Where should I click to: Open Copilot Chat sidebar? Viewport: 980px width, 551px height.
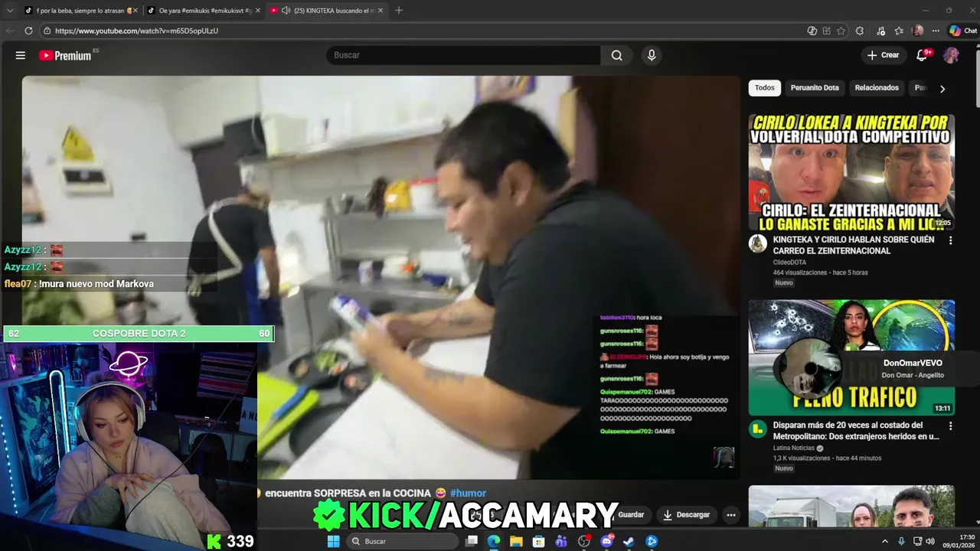click(x=963, y=31)
